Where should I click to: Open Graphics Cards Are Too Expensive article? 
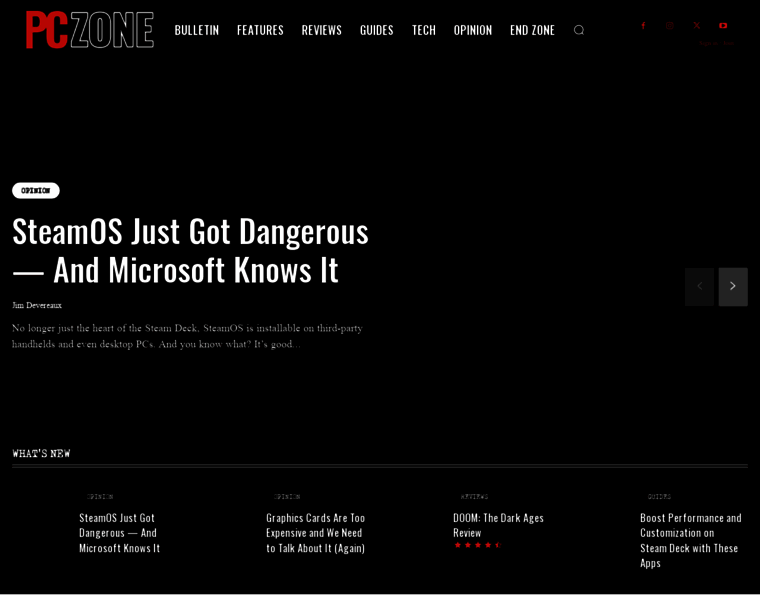pyautogui.click(x=315, y=532)
